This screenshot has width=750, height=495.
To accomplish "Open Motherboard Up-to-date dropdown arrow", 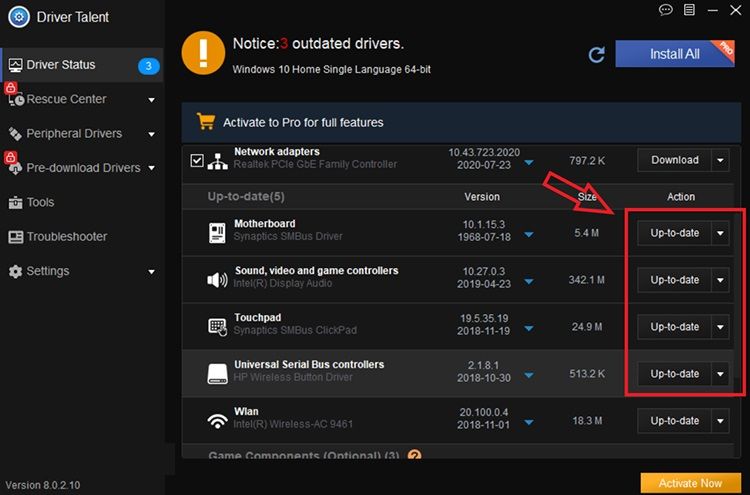I will coord(720,233).
